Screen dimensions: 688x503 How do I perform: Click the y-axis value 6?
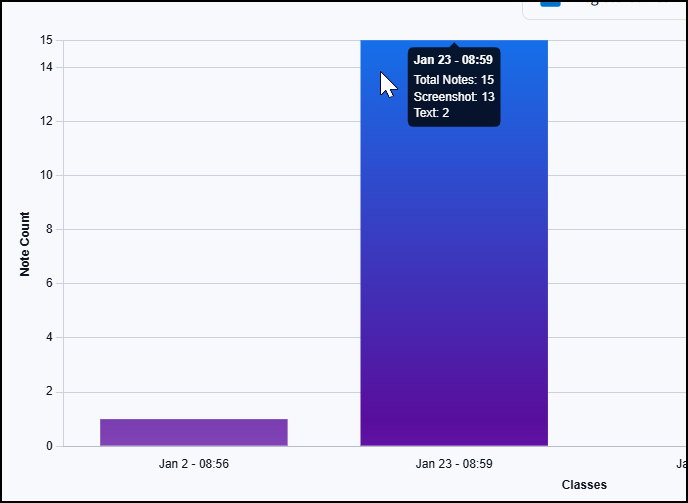49,283
